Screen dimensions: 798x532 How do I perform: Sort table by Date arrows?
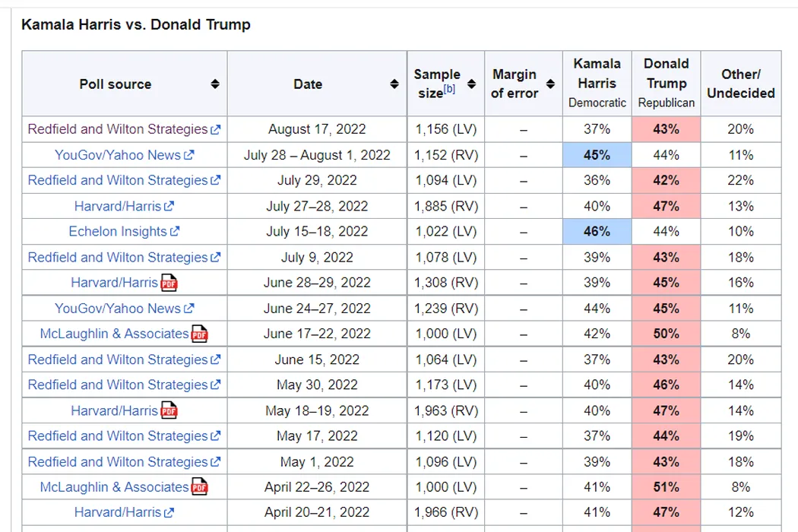(x=394, y=84)
